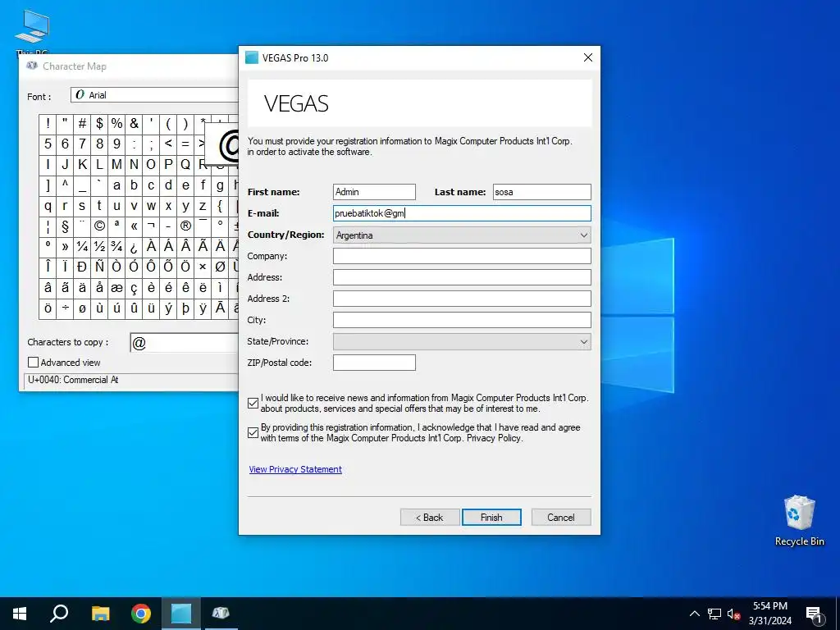Select the Ñ character in Character Map

click(x=99, y=267)
